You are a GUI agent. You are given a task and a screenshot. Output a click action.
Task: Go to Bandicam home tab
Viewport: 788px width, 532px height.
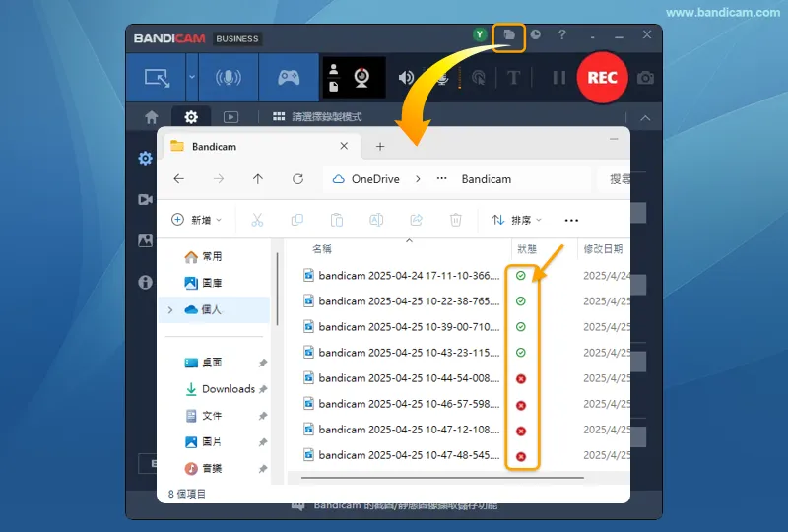tap(152, 117)
